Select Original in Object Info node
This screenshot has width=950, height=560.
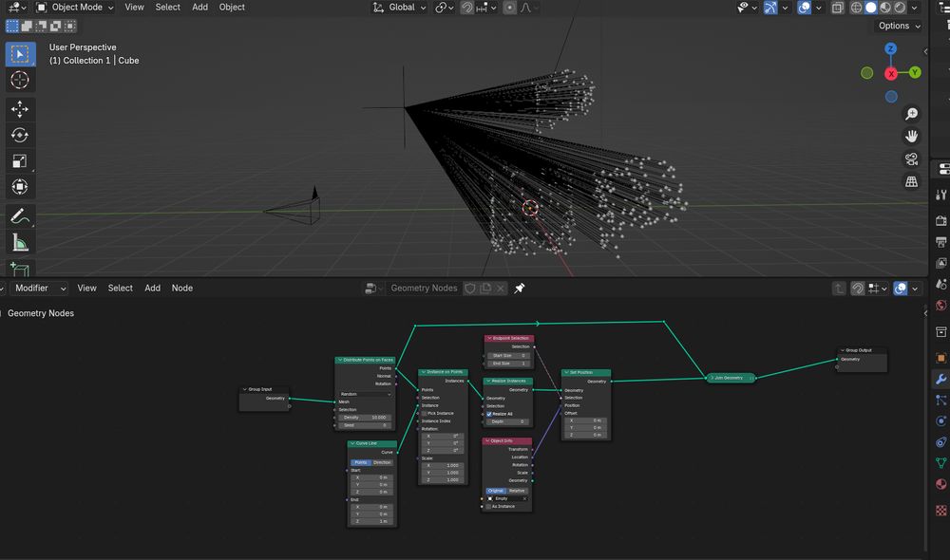(x=496, y=491)
